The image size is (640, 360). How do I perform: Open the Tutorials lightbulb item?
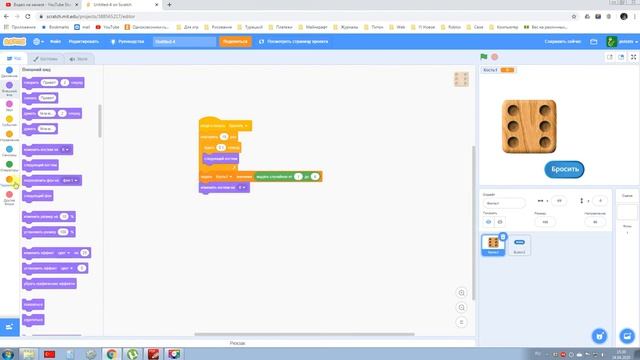click(x=128, y=42)
